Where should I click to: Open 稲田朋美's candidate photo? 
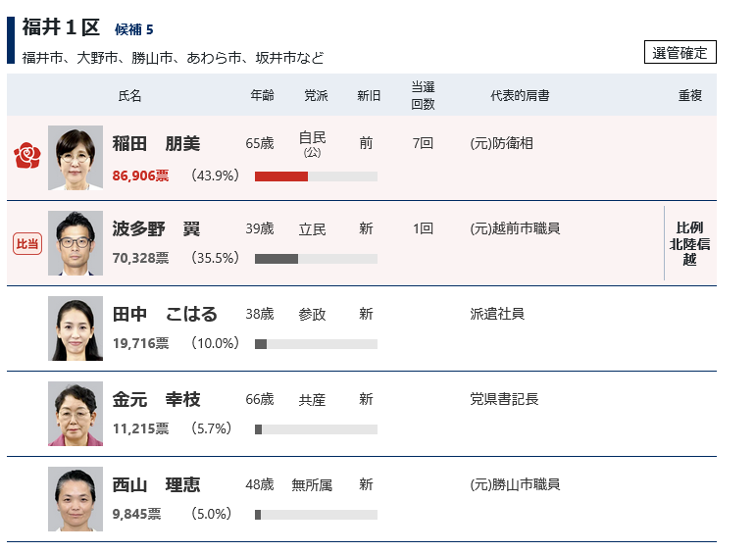[76, 158]
